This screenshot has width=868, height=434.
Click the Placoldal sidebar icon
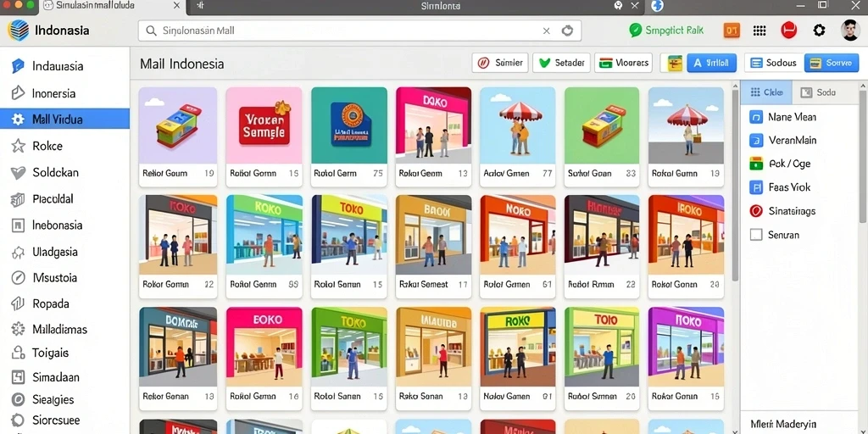click(19, 199)
